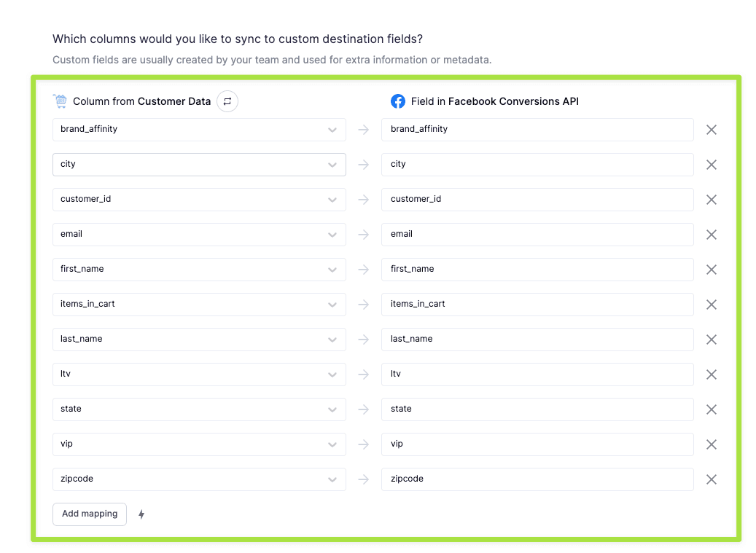Delete the items_in_cart mapping row
The width and height of the screenshot is (756, 553).
[x=712, y=305]
